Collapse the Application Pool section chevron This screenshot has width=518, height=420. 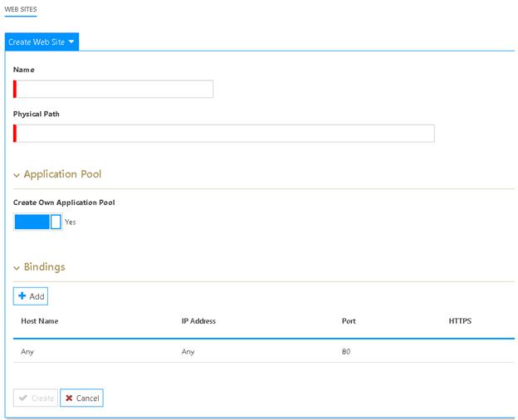(x=17, y=175)
